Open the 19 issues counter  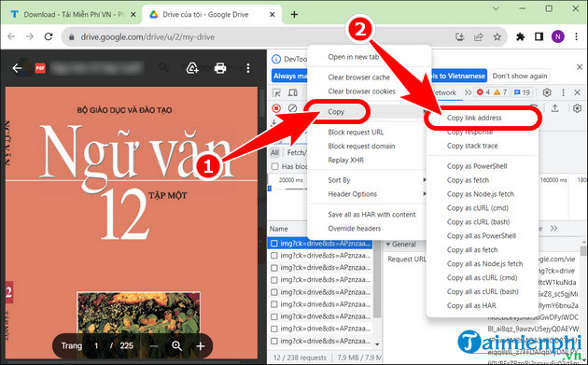[522, 92]
